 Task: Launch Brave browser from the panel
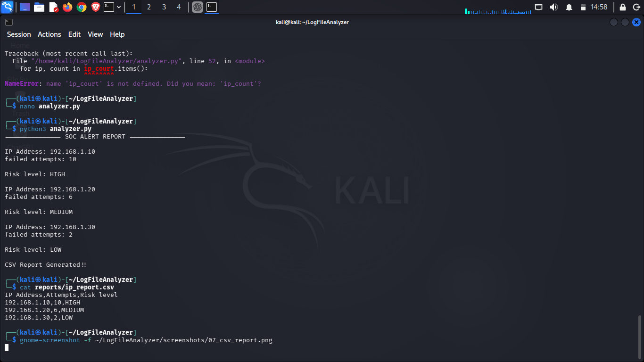point(96,7)
